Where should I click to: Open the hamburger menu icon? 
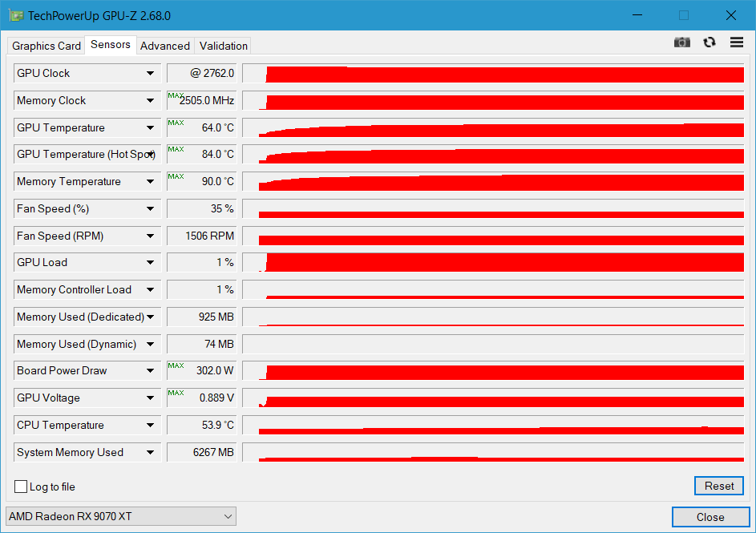tap(736, 42)
